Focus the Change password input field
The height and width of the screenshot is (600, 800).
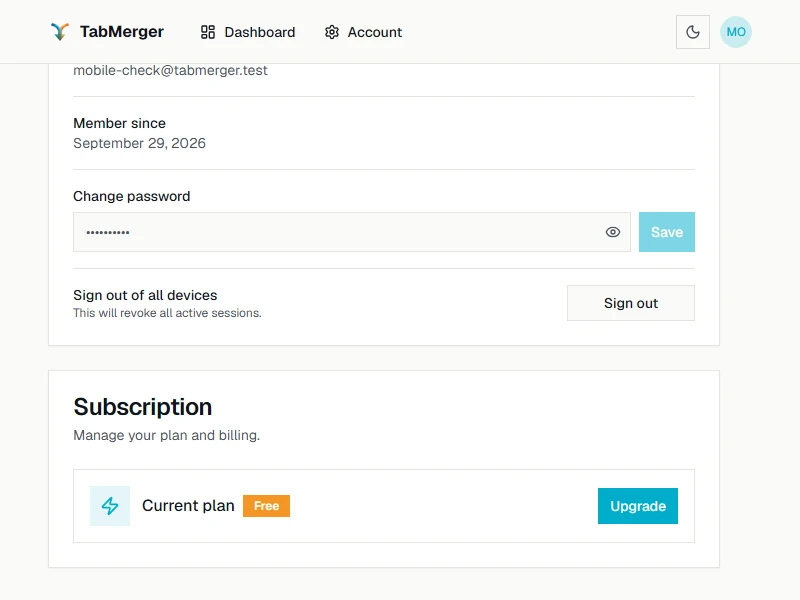(x=352, y=232)
